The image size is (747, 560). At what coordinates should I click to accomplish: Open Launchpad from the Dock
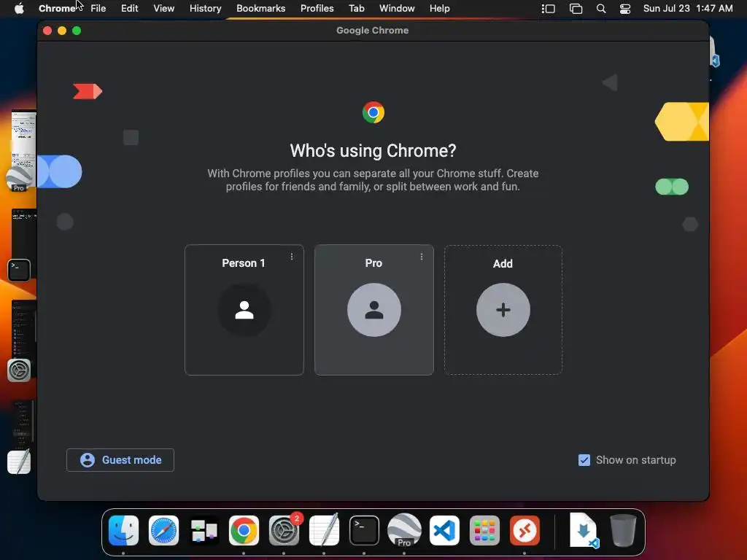tap(484, 531)
